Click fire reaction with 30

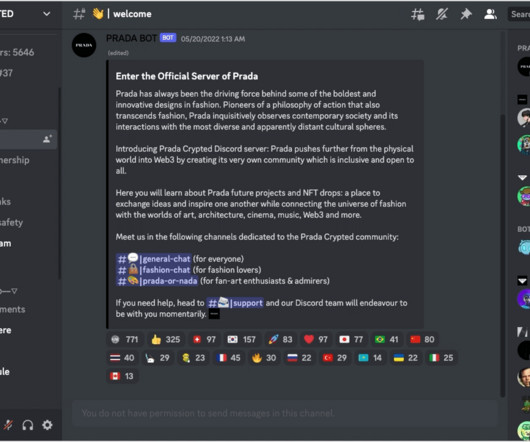pos(264,358)
